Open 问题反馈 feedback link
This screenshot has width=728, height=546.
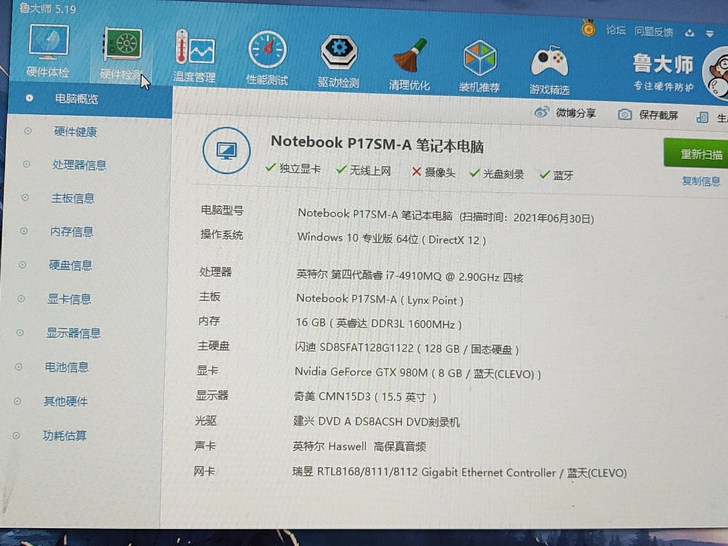point(654,32)
